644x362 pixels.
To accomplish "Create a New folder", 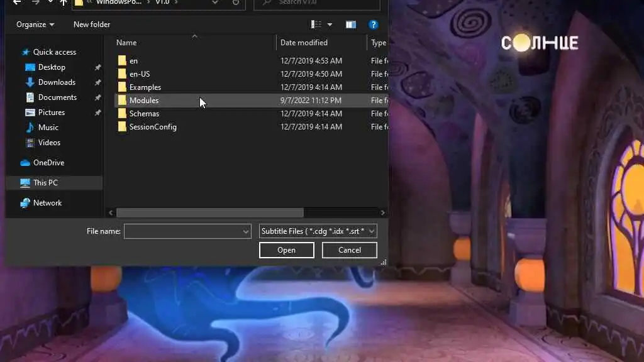I will [92, 25].
